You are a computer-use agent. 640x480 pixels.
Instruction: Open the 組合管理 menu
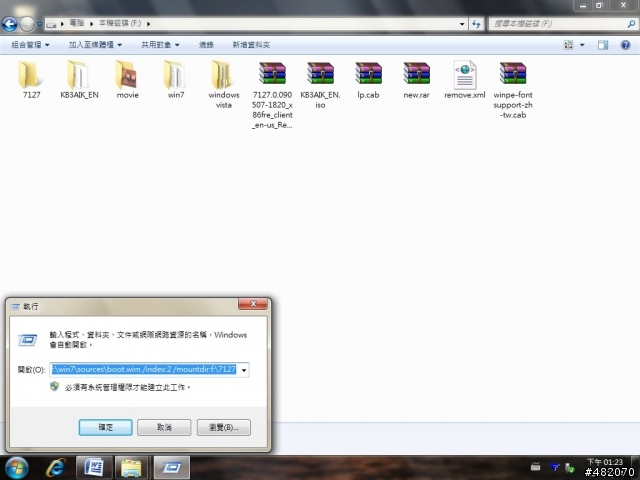pos(30,45)
